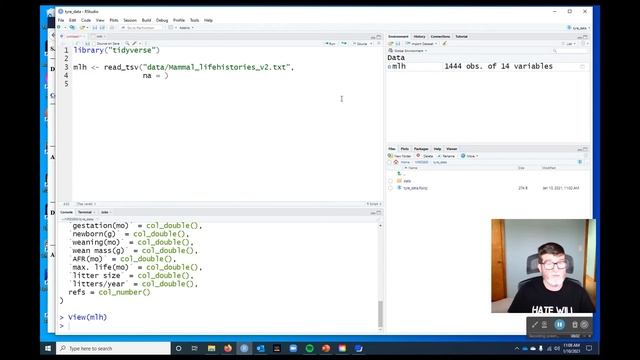Viewport: 640px width, 360px height.
Task: Open the Source button dropdown arrow
Action: pyautogui.click(x=371, y=43)
